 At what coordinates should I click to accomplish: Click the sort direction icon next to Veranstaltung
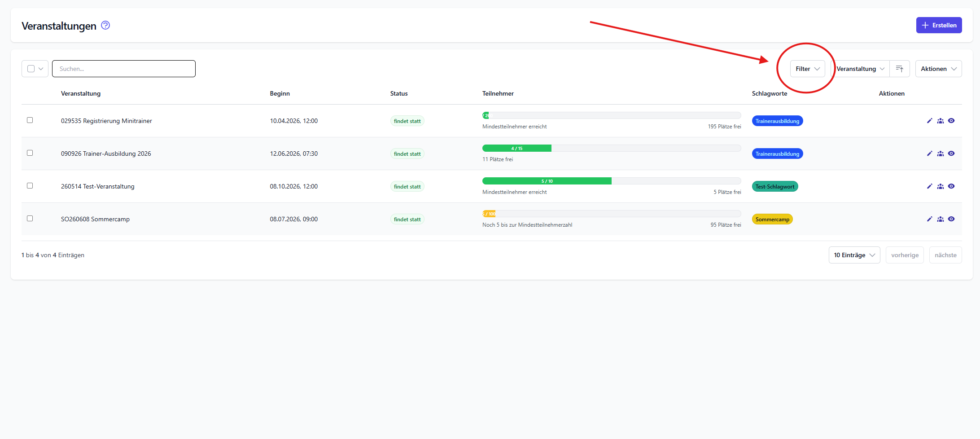click(899, 69)
